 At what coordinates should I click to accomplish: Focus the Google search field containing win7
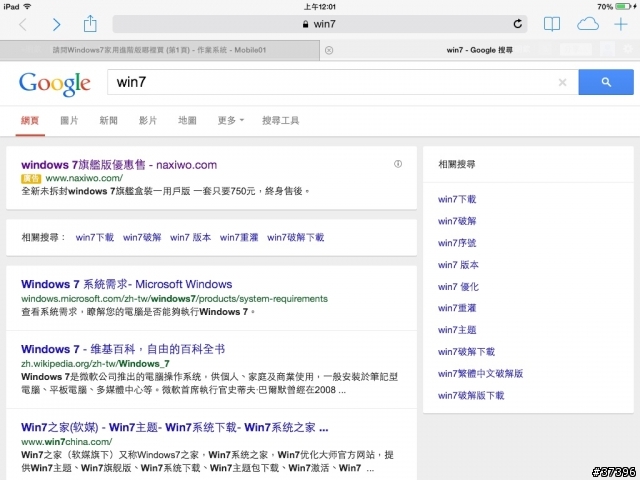[343, 82]
